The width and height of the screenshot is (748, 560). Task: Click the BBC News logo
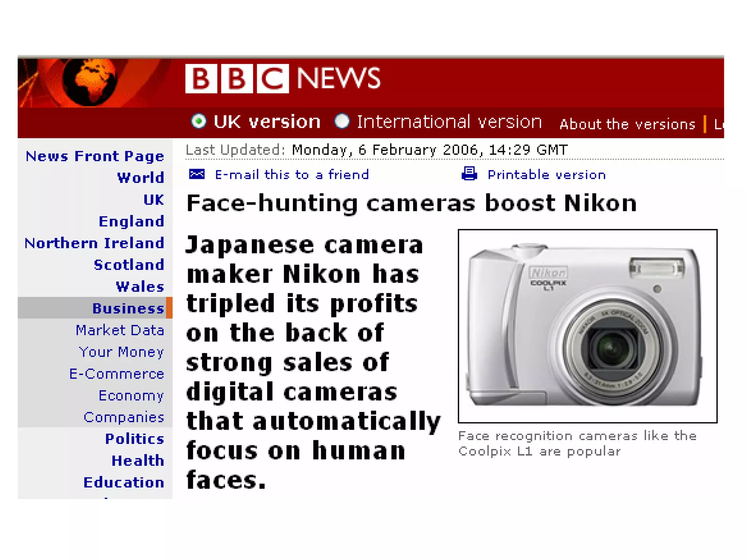pos(283,78)
